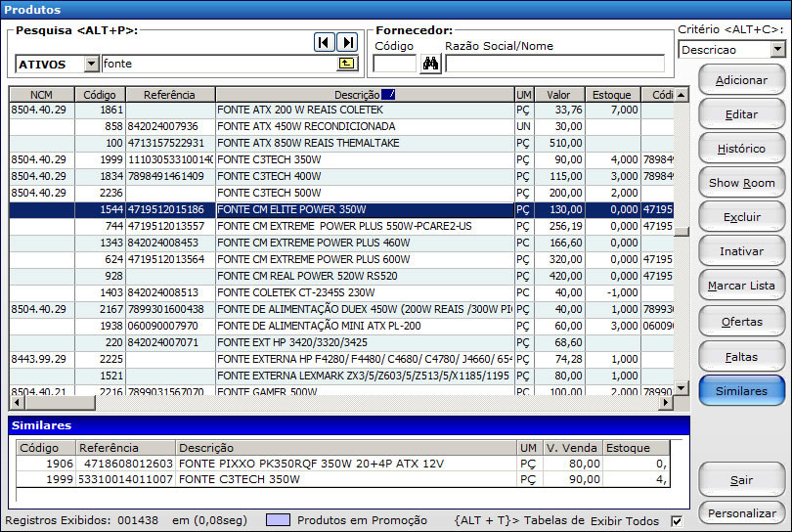
Task: Click code 1861 cell
Action: (100, 110)
